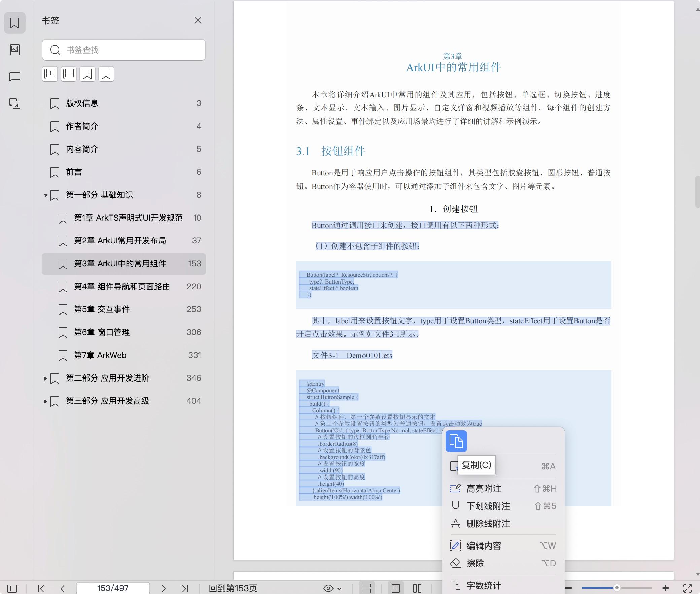The width and height of the screenshot is (700, 594).
Task: Click the remove bookmark icon
Action: tap(106, 74)
